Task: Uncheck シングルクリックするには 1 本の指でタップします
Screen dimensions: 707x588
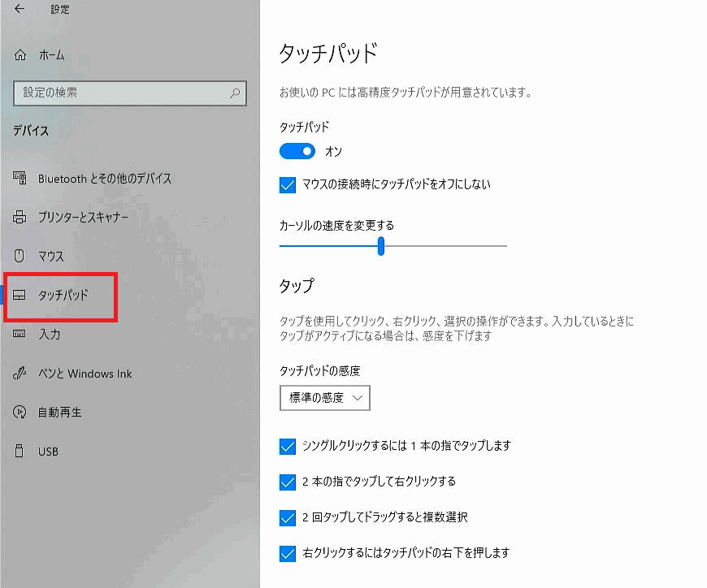Action: click(288, 447)
